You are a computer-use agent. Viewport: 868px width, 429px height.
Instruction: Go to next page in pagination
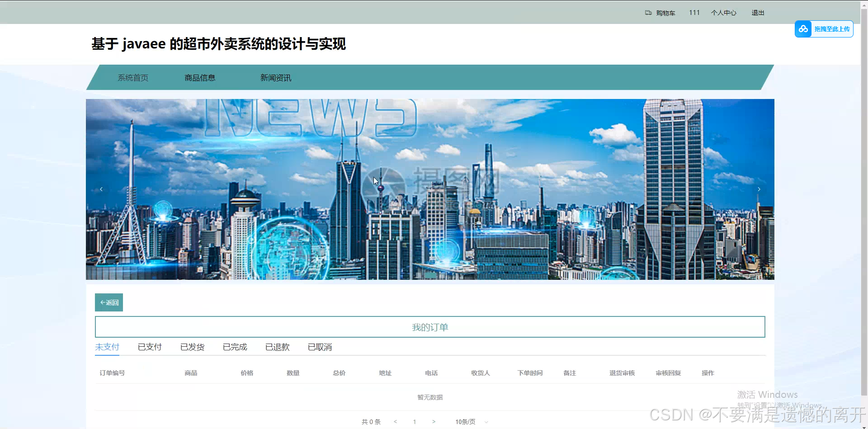point(434,422)
